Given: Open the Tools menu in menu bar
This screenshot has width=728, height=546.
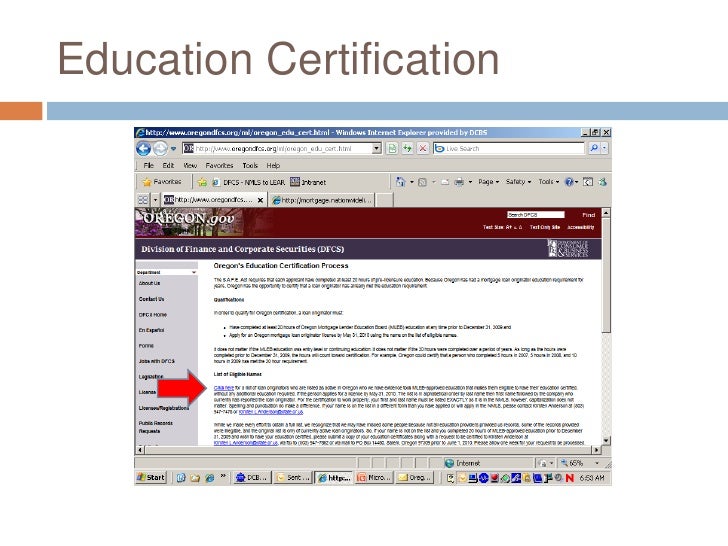Looking at the screenshot, I should tap(250, 165).
